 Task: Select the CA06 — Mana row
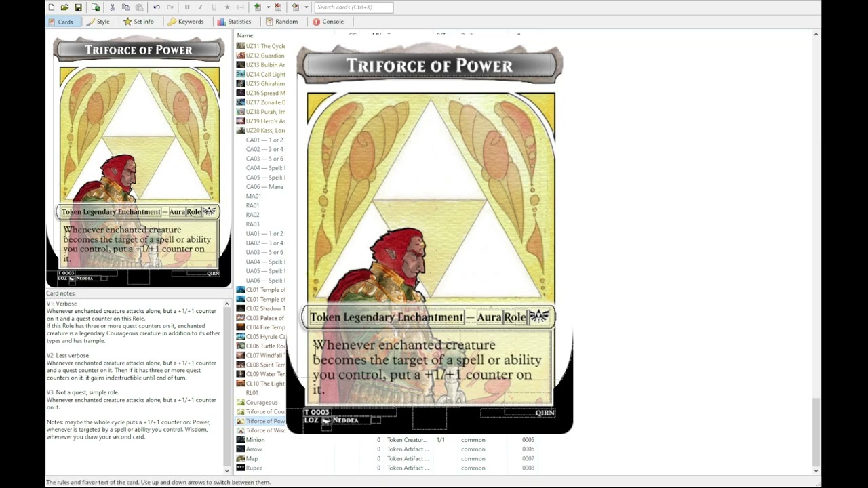(261, 186)
